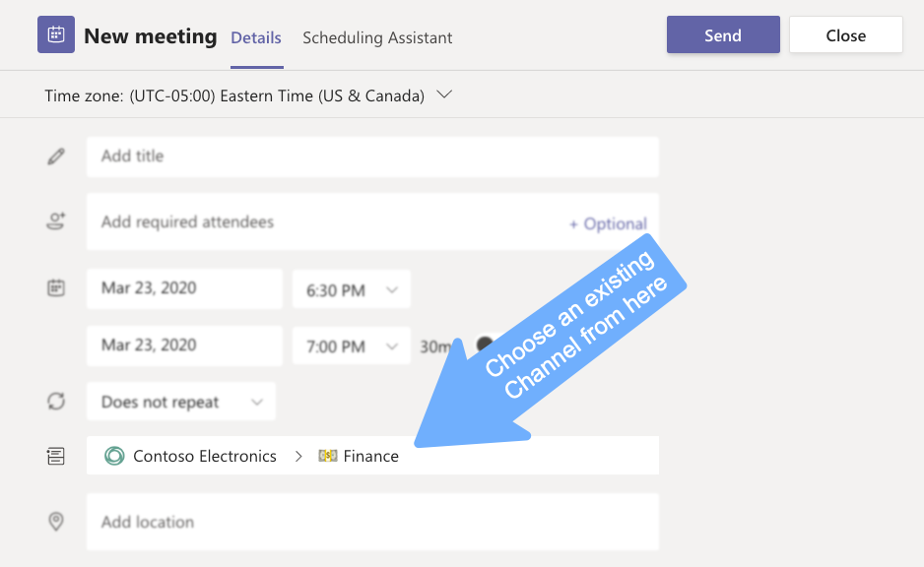
Task: Open the 6:30 PM start time dropdown
Action: click(352, 289)
